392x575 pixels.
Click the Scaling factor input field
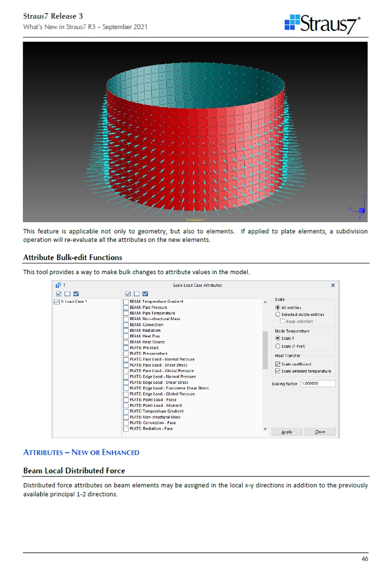(318, 384)
